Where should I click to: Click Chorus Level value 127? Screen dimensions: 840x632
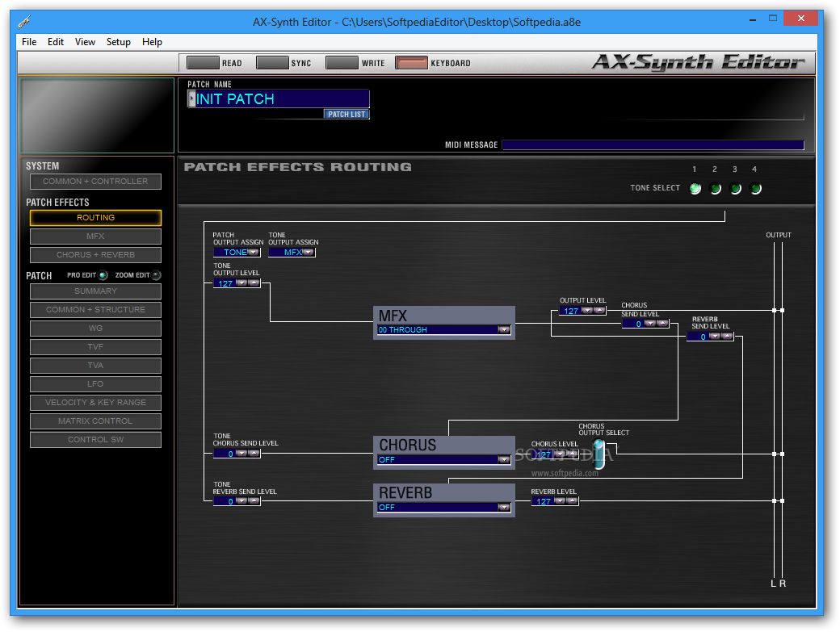pyautogui.click(x=544, y=454)
